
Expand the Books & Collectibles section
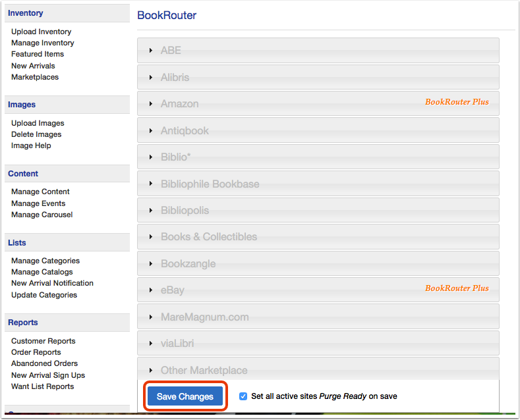click(x=318, y=237)
